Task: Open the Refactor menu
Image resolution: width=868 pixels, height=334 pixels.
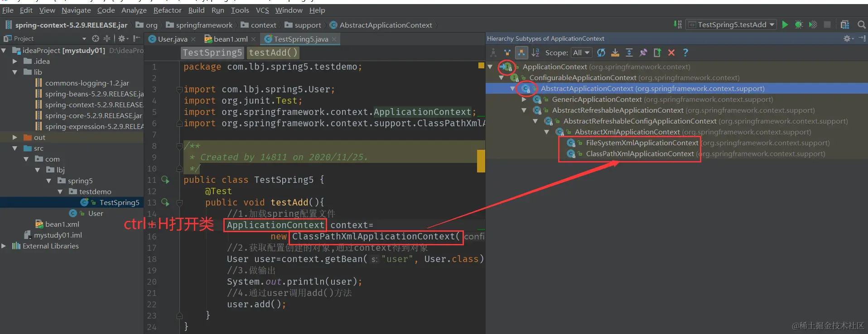Action: [167, 10]
